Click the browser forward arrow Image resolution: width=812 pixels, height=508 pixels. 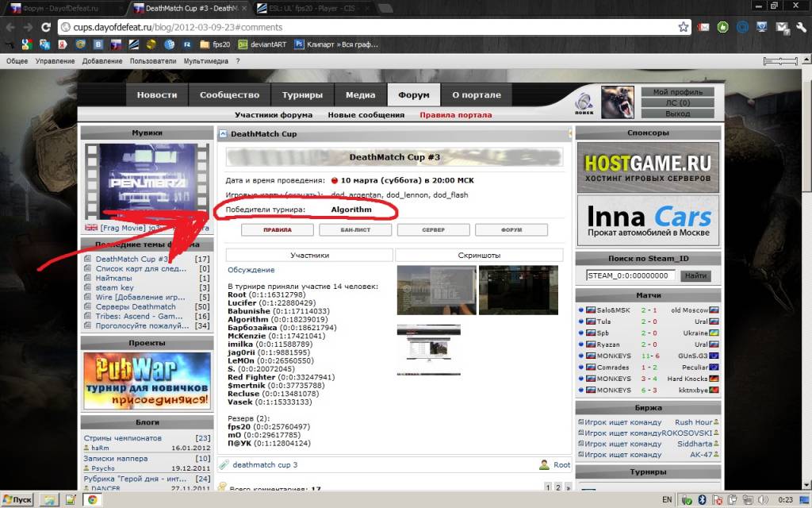28,27
